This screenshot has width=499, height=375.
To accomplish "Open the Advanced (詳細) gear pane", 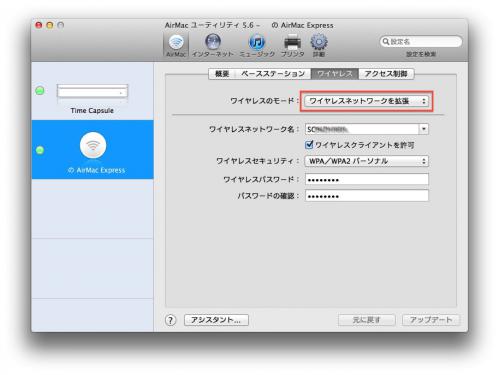I will [319, 45].
